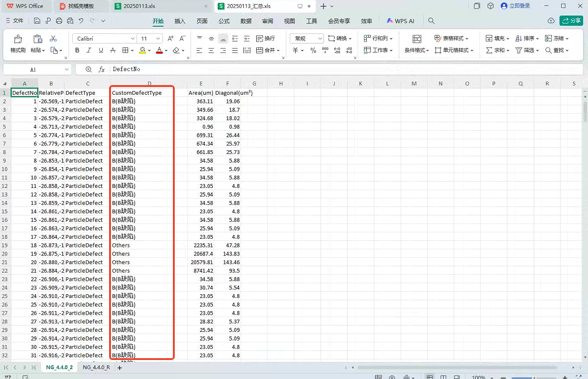
Task: Toggle wrap text (换行)
Action: (x=266, y=38)
